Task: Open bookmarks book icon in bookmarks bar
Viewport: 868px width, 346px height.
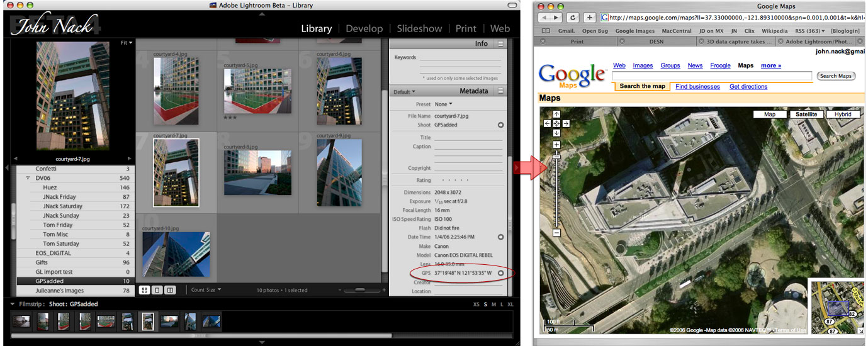Action: [x=545, y=31]
